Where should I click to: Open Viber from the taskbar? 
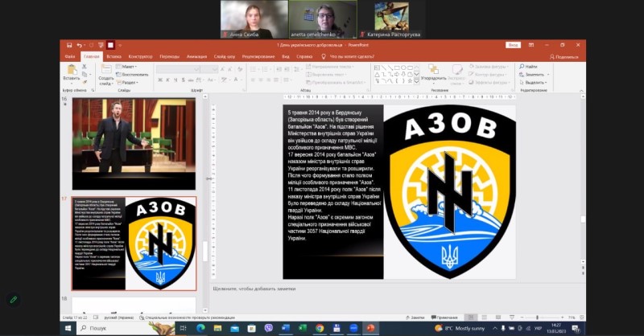click(269, 328)
